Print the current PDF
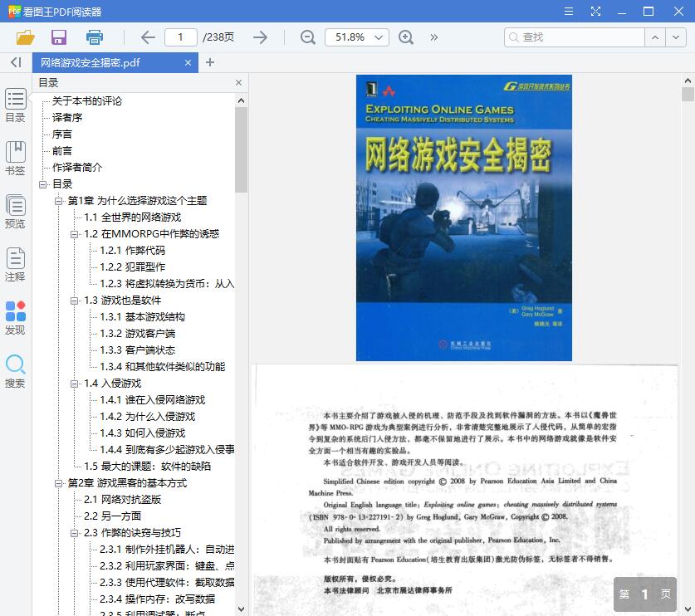The image size is (695, 616). click(x=93, y=37)
